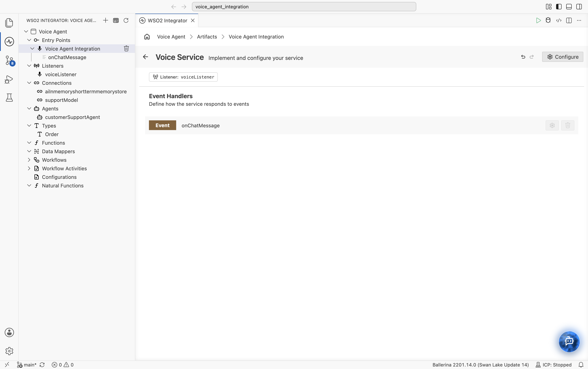
Task: Run the integration with the green play icon
Action: [538, 20]
